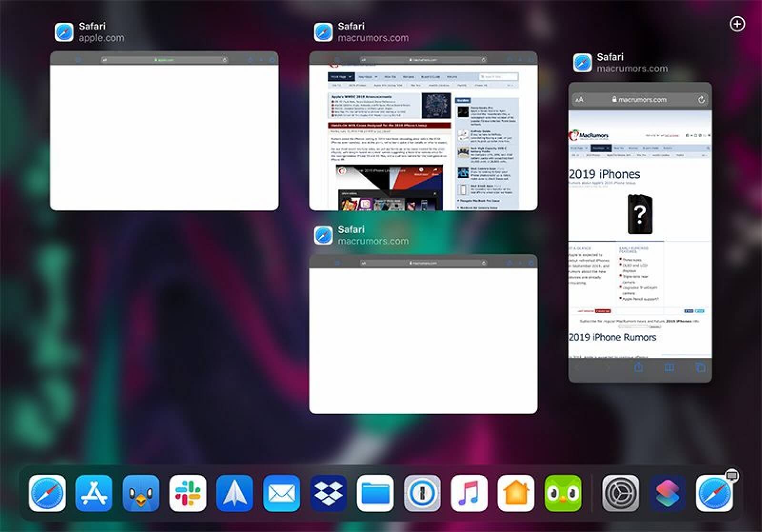Viewport: 762px width, 532px height.
Task: Add a new Safari window with plus button
Action: [x=737, y=24]
